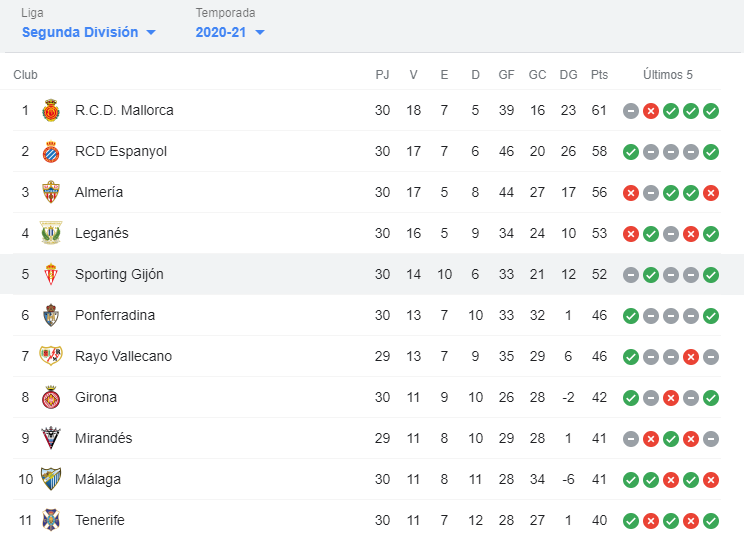Open the Liga Segunda División dropdown
Viewport: 744px width, 536px height.
pos(89,32)
